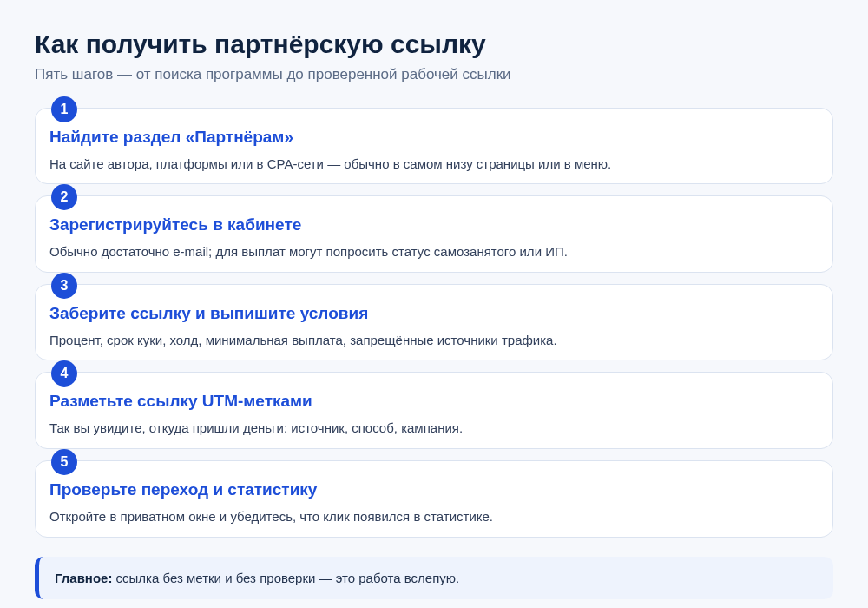Image resolution: width=868 pixels, height=608 pixels.
Task: Click the description «Обычно достаточно e-mail…»
Action: coord(308,252)
